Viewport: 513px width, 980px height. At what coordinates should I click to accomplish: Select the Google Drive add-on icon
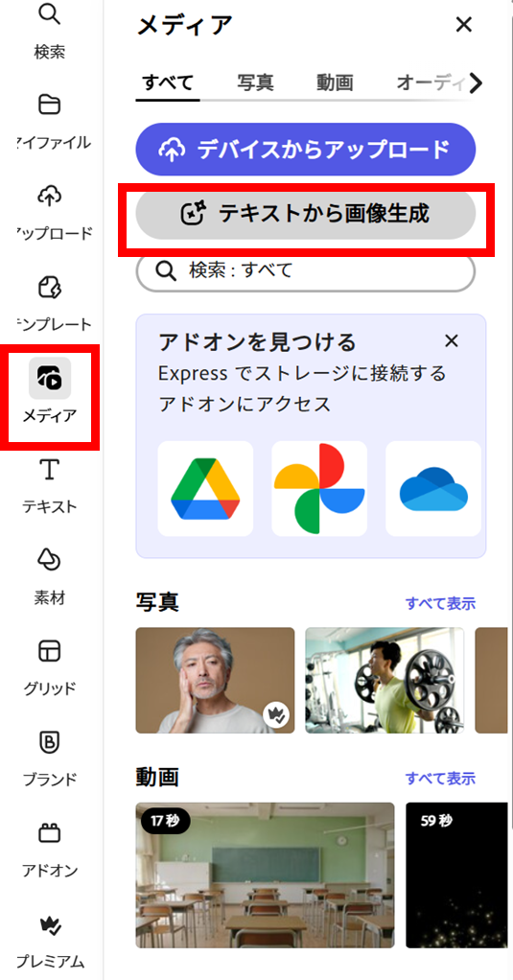coord(205,489)
